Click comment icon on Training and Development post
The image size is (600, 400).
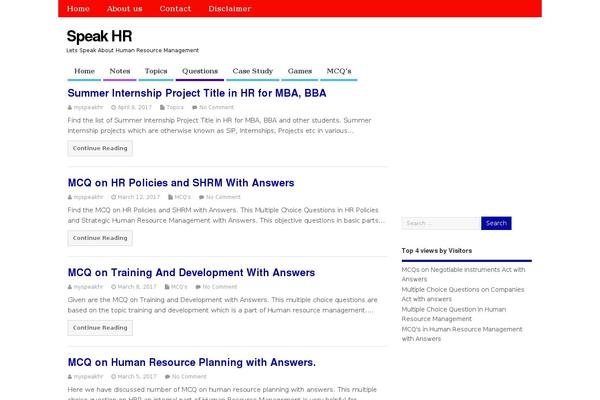pyautogui.click(x=198, y=287)
